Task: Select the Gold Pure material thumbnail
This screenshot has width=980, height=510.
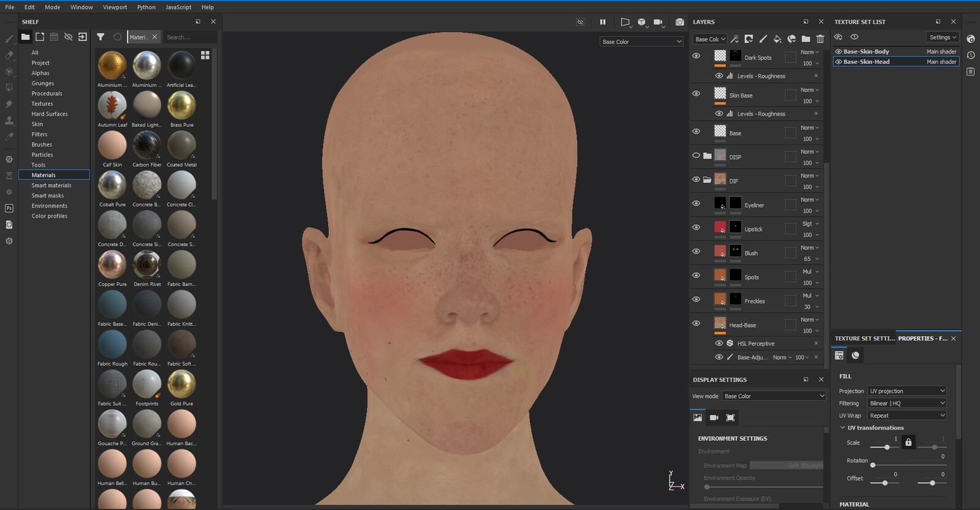Action: [181, 384]
